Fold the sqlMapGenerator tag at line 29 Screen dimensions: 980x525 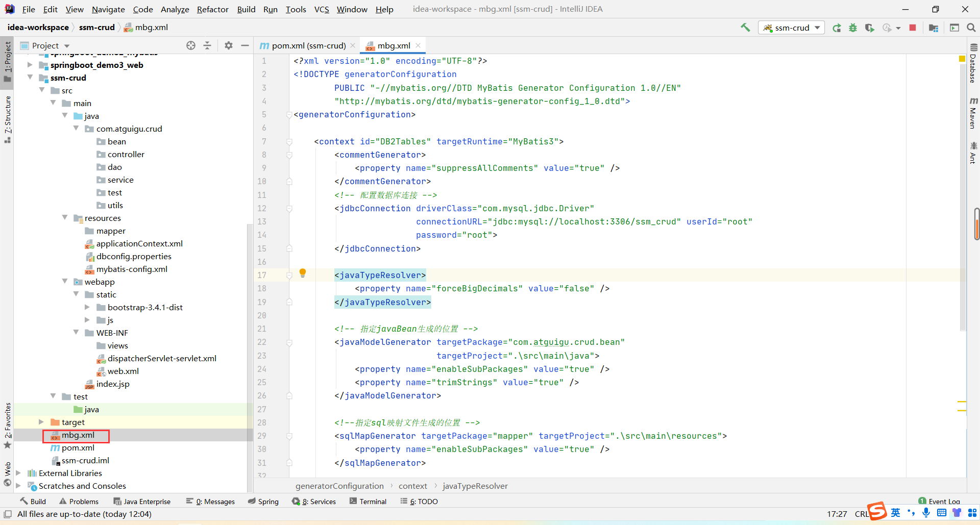[x=289, y=436]
